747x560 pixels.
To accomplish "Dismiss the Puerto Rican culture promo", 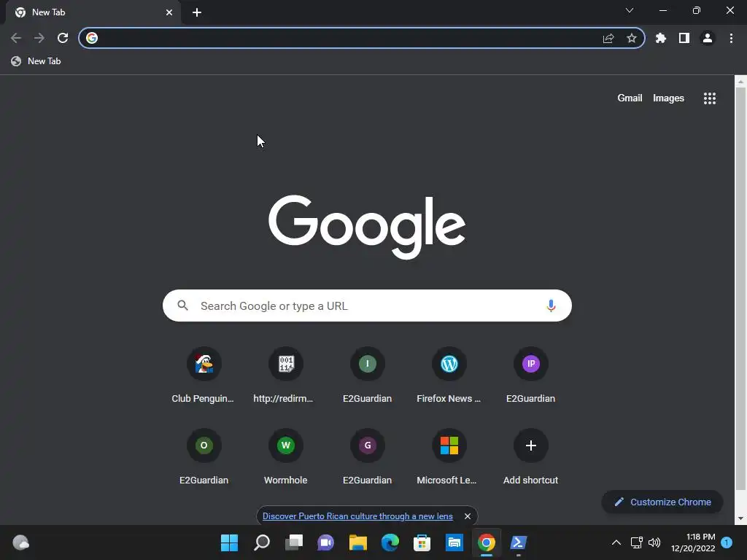I will [468, 516].
